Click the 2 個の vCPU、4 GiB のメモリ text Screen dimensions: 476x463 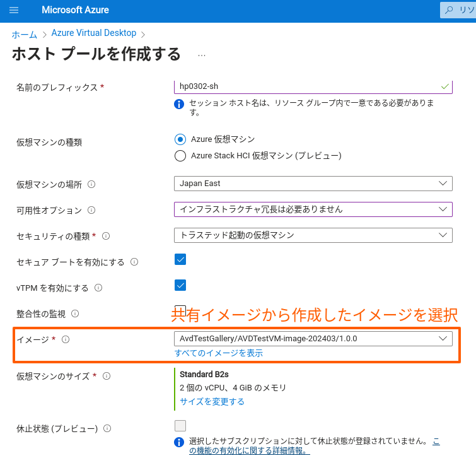coord(233,388)
